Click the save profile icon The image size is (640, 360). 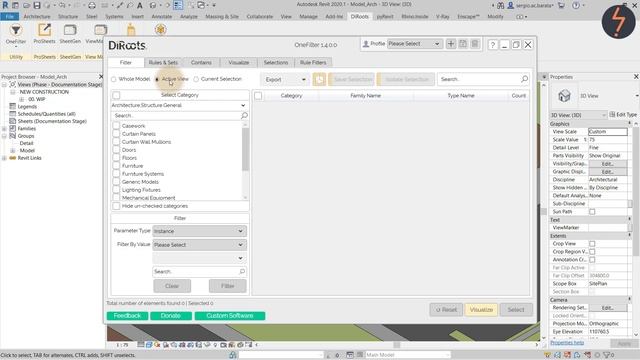463,44
